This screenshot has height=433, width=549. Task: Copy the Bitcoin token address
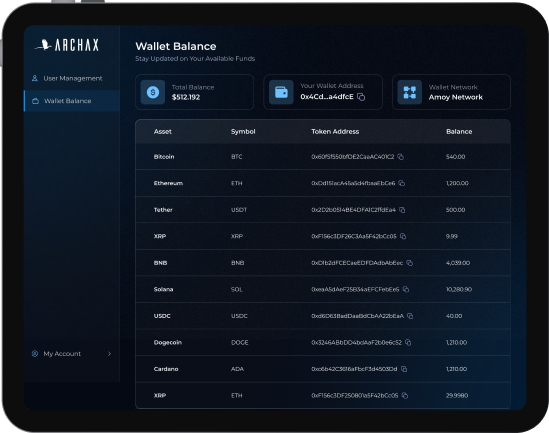(x=401, y=157)
